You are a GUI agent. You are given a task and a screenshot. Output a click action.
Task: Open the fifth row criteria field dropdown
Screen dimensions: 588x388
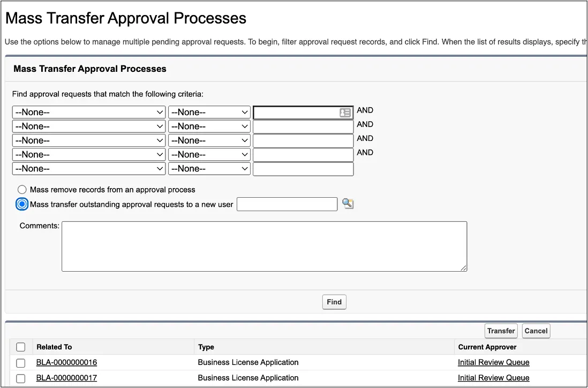(88, 168)
